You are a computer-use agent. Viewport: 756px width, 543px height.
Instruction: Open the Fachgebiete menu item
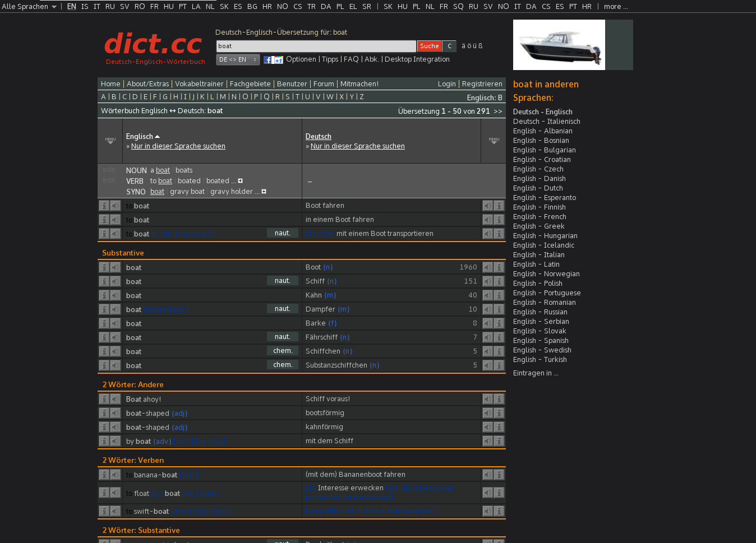pyautogui.click(x=250, y=83)
